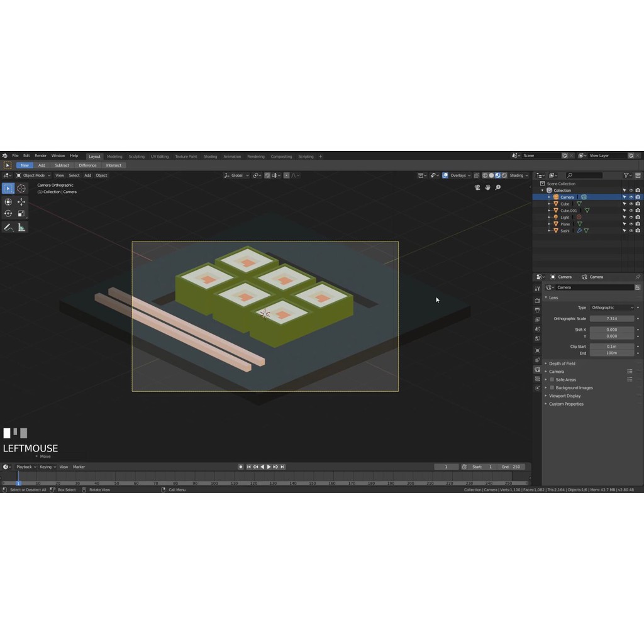Image resolution: width=644 pixels, height=644 pixels.
Task: Open the camera Type Orthographic dropdown
Action: (612, 308)
